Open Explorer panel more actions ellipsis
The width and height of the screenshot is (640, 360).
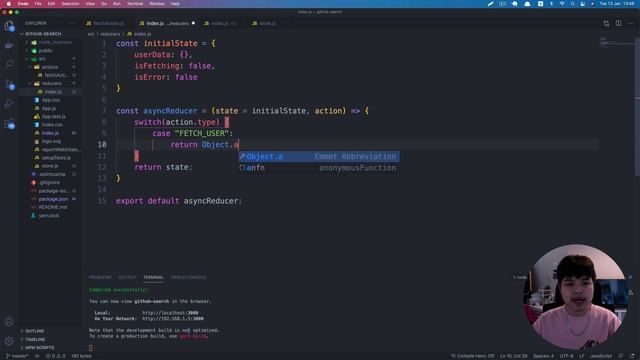tap(72, 23)
